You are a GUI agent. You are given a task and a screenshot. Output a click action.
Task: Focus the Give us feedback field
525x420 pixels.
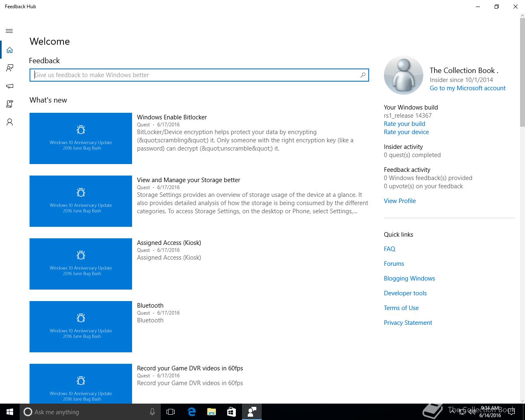[199, 75]
